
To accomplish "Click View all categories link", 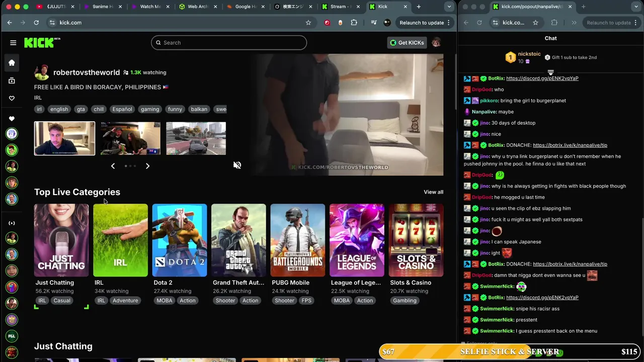I will click(433, 192).
